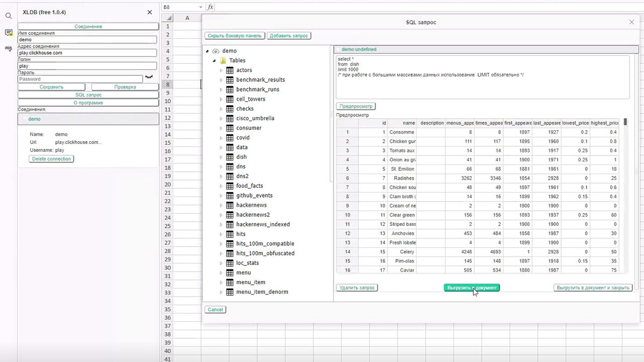Click the connection name input field
This screenshot has width=644, height=362.
coord(87,40)
